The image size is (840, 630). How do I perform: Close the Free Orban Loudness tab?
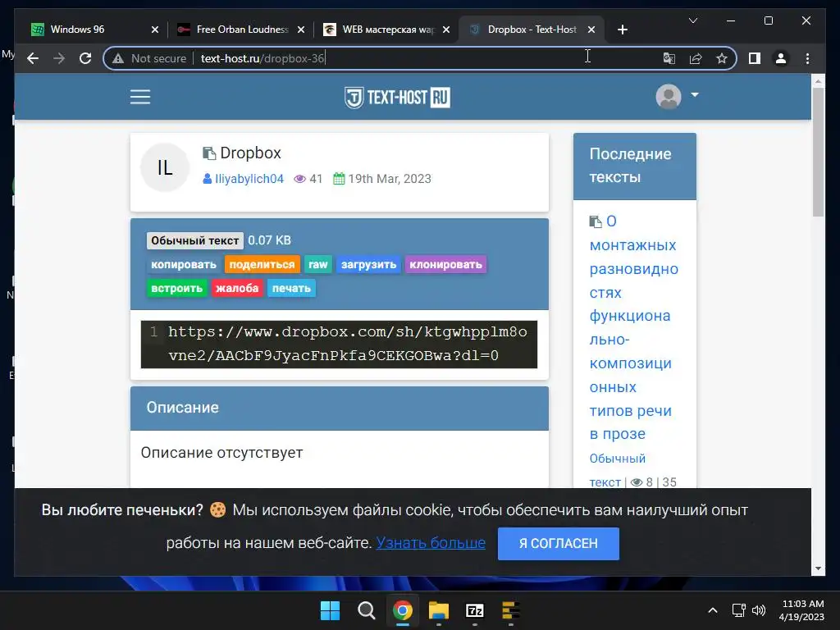pos(301,30)
